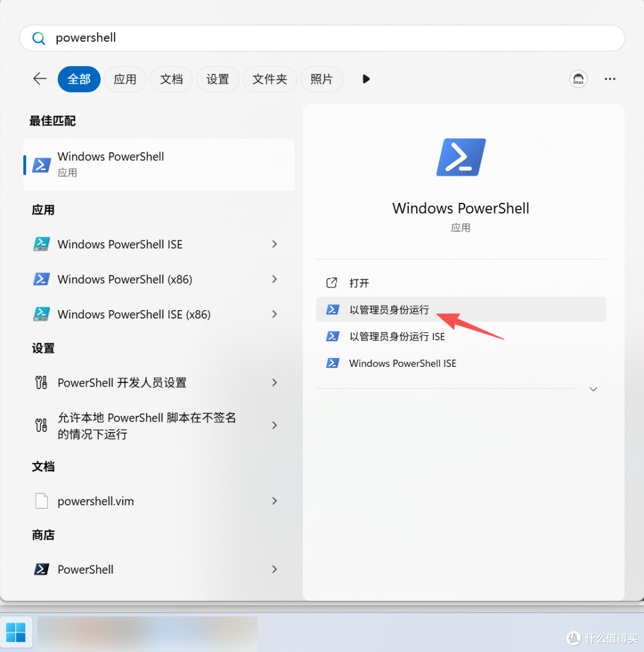This screenshot has height=652, width=644.
Task: Click Windows PowerShell icon in best match
Action: [42, 165]
